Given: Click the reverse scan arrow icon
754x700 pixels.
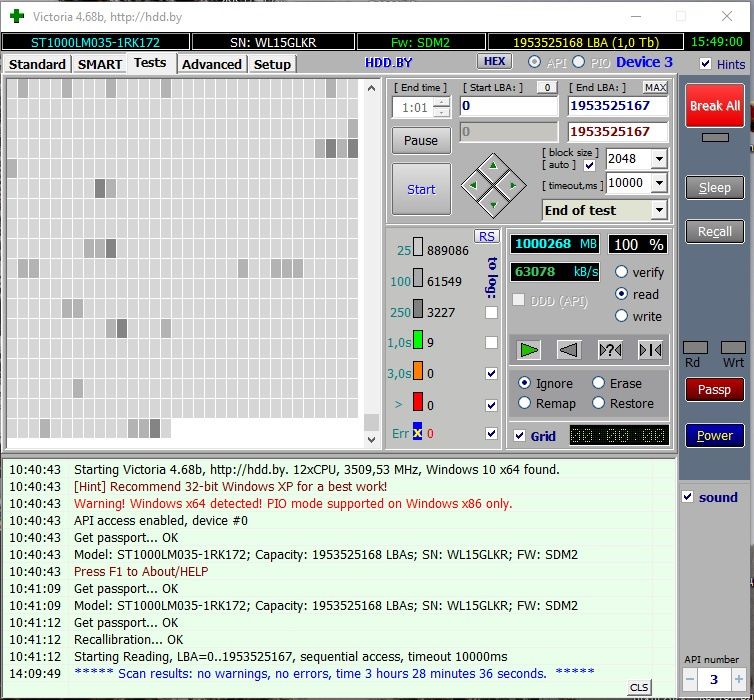Looking at the screenshot, I should tap(569, 349).
